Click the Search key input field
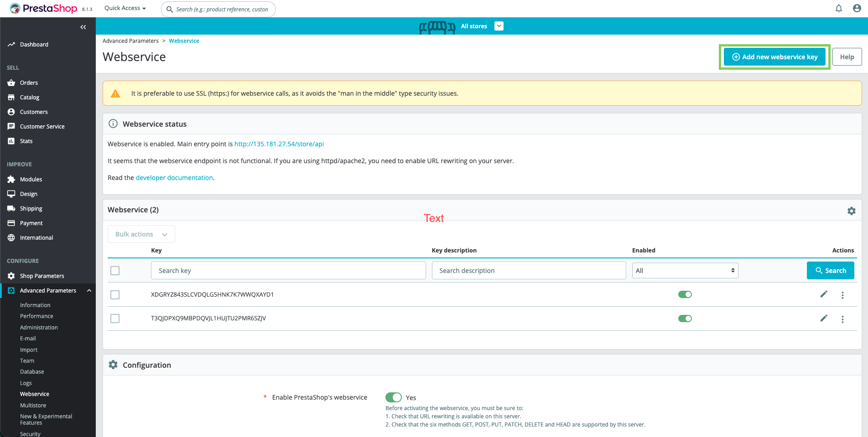 (288, 271)
